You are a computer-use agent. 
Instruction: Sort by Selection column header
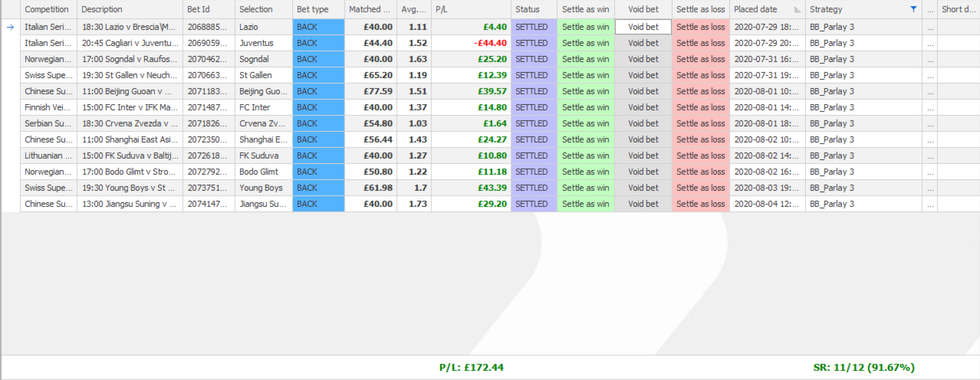[x=263, y=9]
